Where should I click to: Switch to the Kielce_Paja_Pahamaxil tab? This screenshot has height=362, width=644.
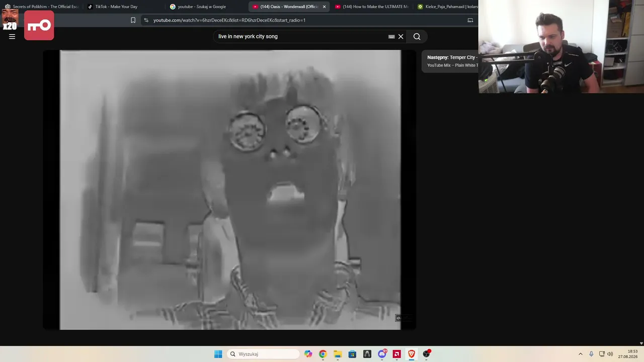[x=447, y=7]
